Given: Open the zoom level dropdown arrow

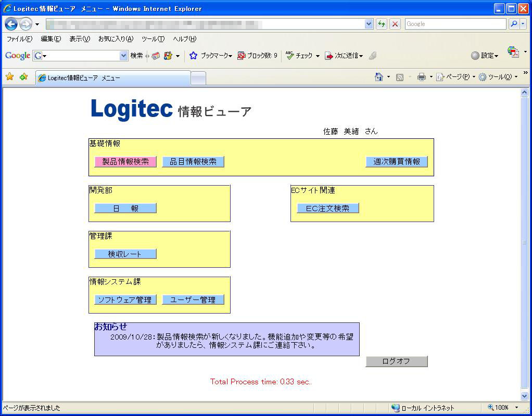Looking at the screenshot, I should click(517, 408).
